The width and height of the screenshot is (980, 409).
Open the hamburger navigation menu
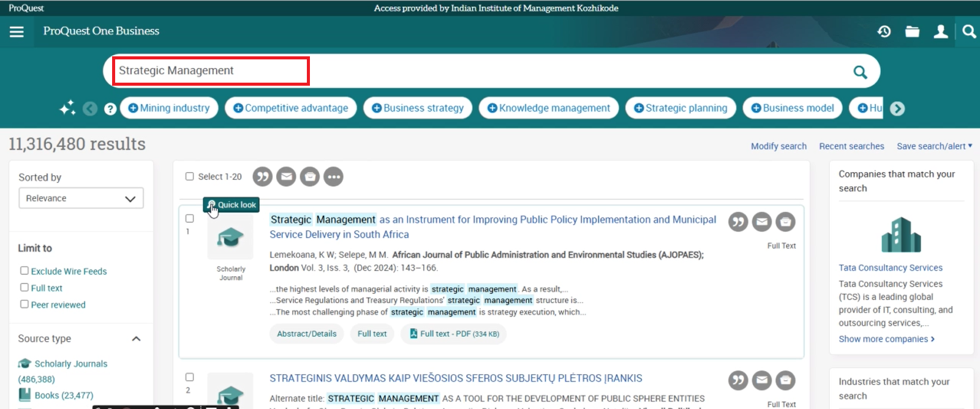click(17, 32)
